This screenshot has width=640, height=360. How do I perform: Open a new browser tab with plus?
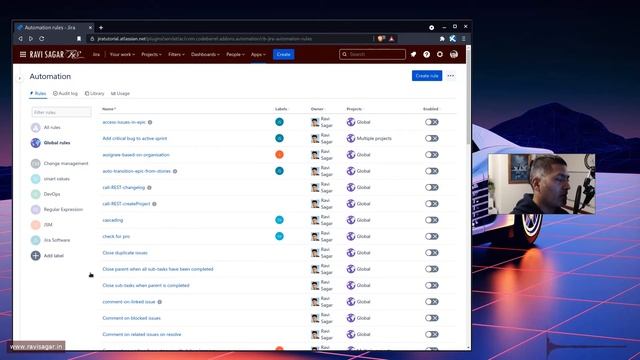[x=101, y=27]
